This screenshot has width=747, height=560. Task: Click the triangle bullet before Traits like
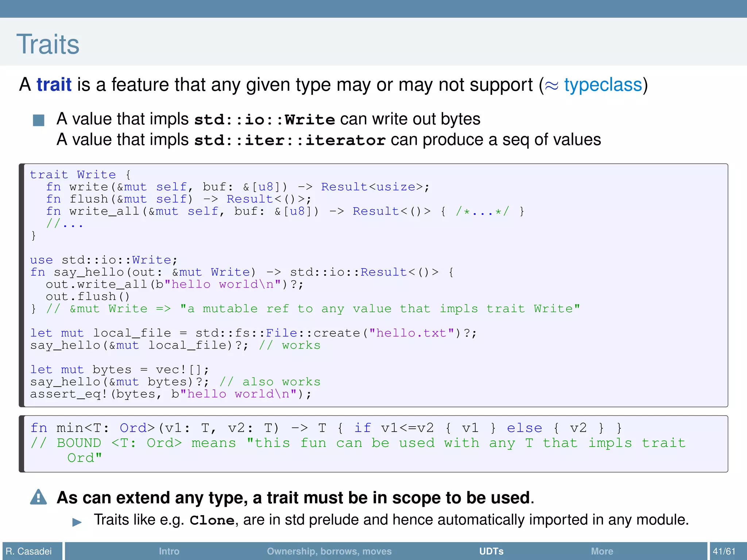77,522
